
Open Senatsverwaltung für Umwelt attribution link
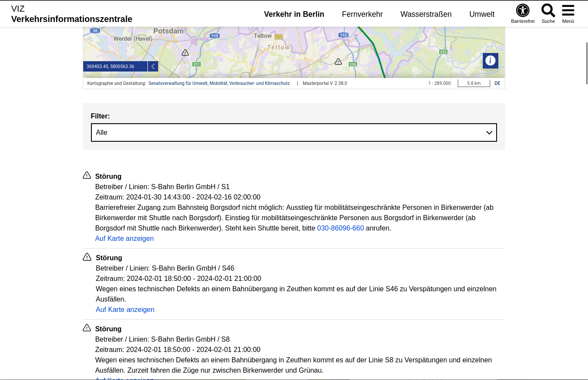[x=219, y=84]
